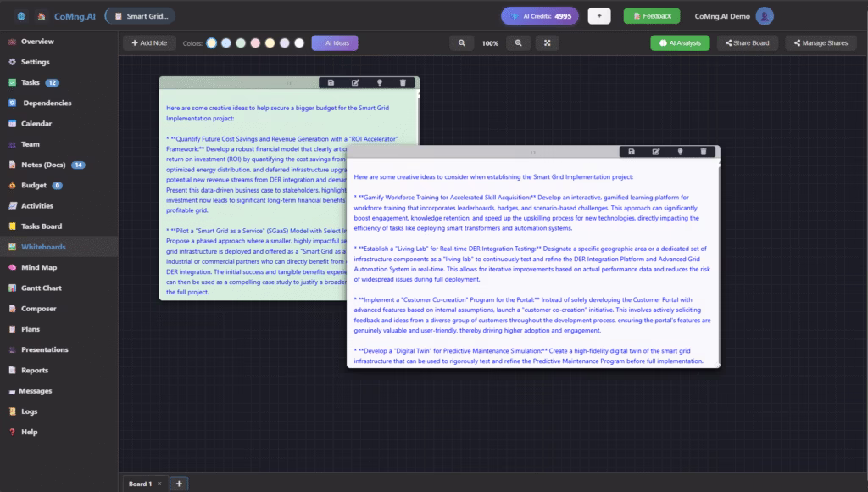
Task: Save the green note using its save icon
Action: click(x=331, y=82)
